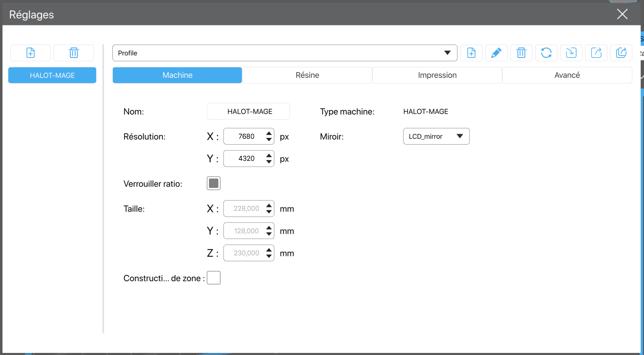Close the Réglages dialog

(x=622, y=14)
